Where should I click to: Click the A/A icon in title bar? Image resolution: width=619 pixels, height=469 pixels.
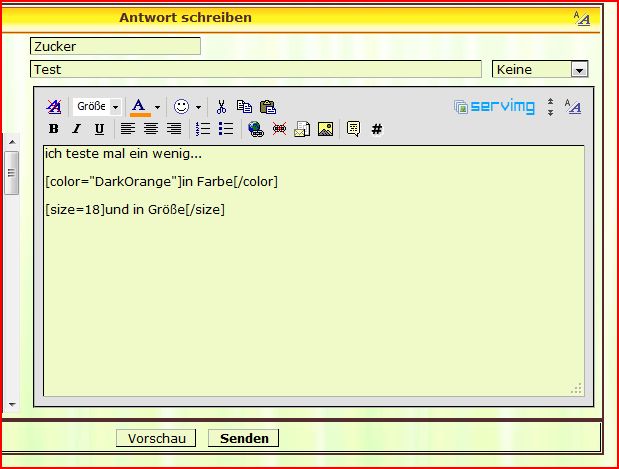tap(581, 18)
